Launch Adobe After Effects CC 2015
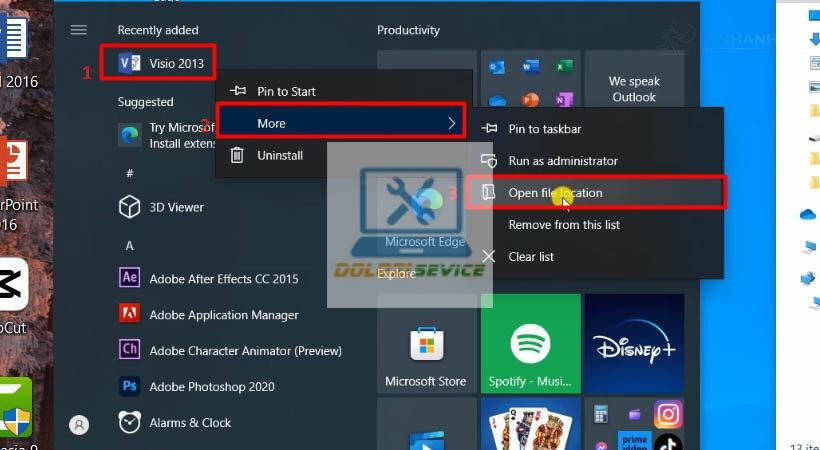Image resolution: width=820 pixels, height=450 pixels. point(222,278)
